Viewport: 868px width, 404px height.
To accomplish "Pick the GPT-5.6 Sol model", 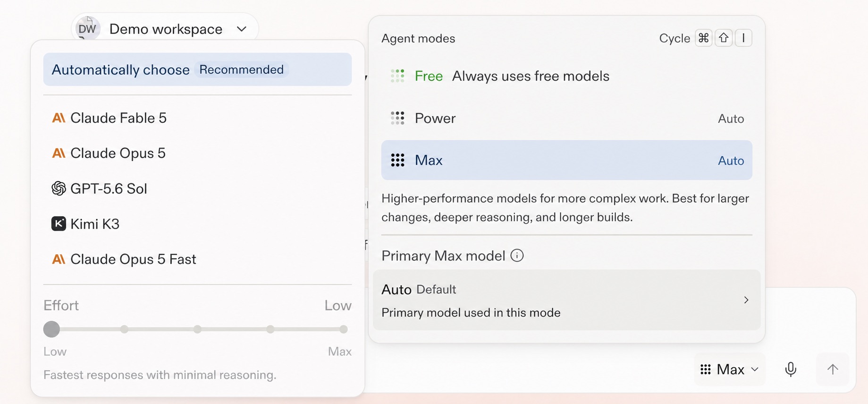I will [197, 189].
